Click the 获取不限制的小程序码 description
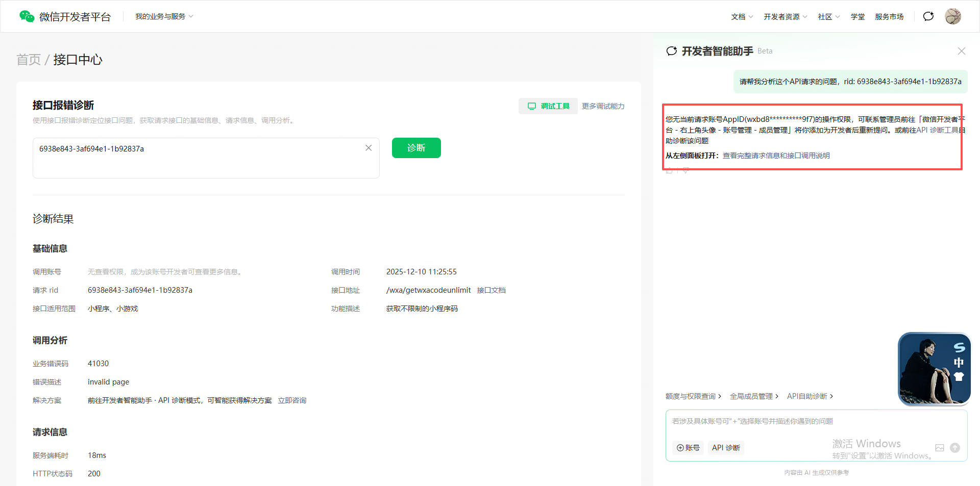This screenshot has height=486, width=980. (x=422, y=309)
